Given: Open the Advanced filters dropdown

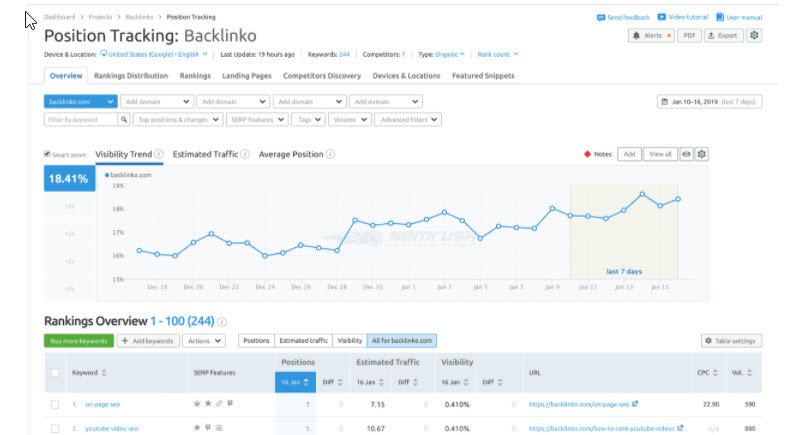Looking at the screenshot, I should pyautogui.click(x=408, y=119).
